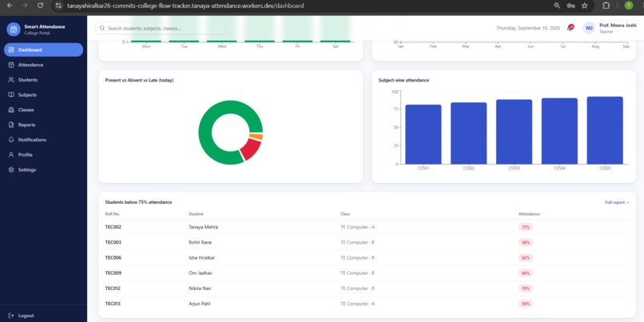Click the Dashboard grid icon
644x322 pixels.
pyautogui.click(x=11, y=50)
